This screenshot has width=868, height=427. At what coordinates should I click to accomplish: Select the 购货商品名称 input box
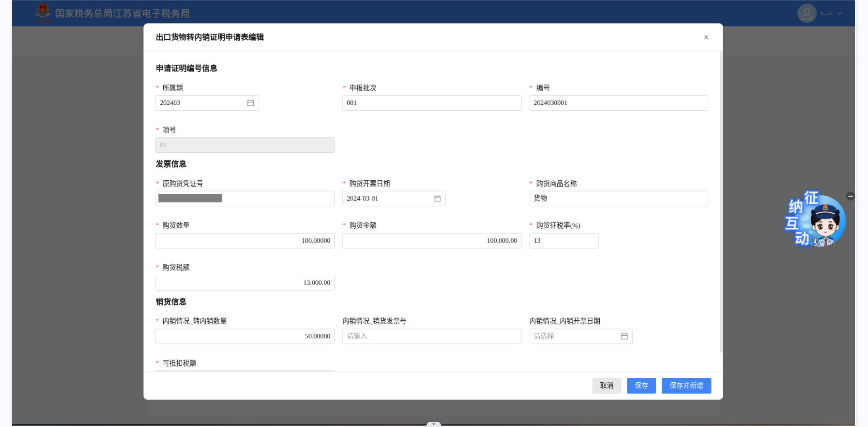[618, 199]
